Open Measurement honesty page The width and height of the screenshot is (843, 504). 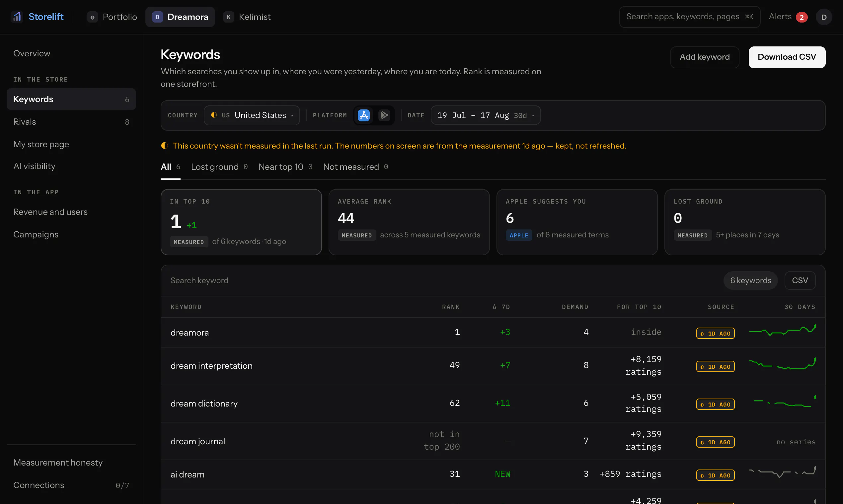coord(71,463)
